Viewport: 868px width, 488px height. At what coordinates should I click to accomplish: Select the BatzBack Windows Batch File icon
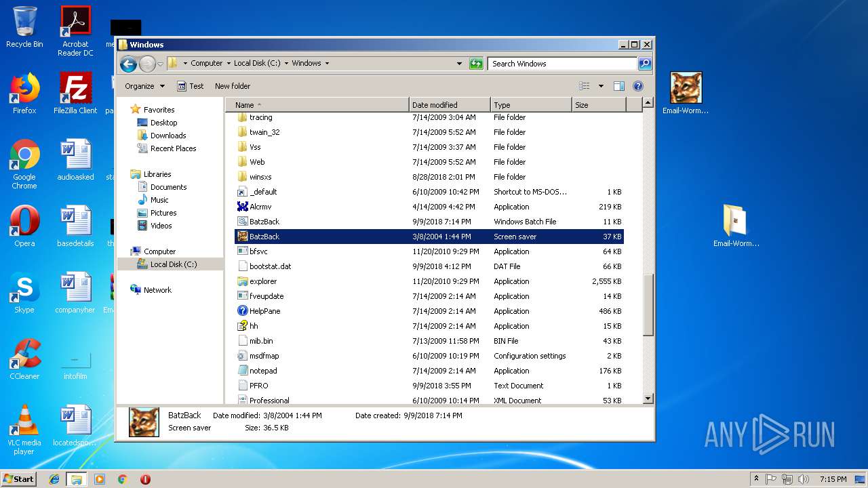click(x=243, y=222)
